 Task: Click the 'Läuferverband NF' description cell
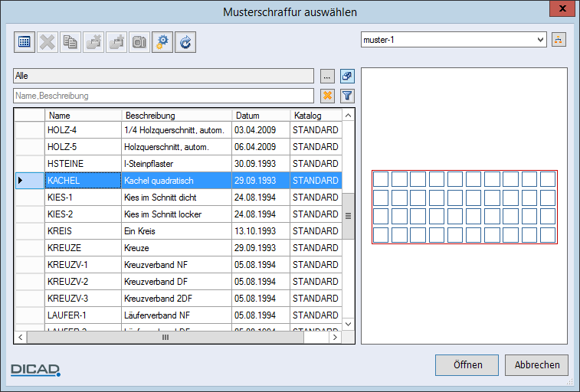(177, 315)
